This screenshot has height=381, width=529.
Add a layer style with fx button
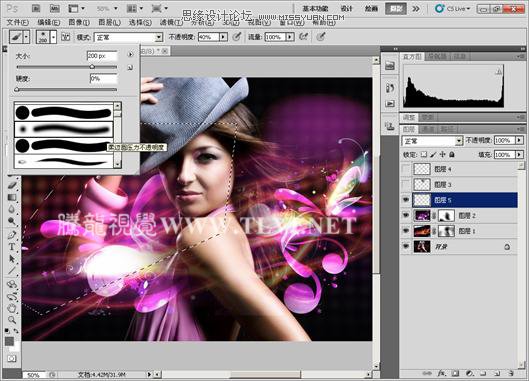tap(441, 373)
